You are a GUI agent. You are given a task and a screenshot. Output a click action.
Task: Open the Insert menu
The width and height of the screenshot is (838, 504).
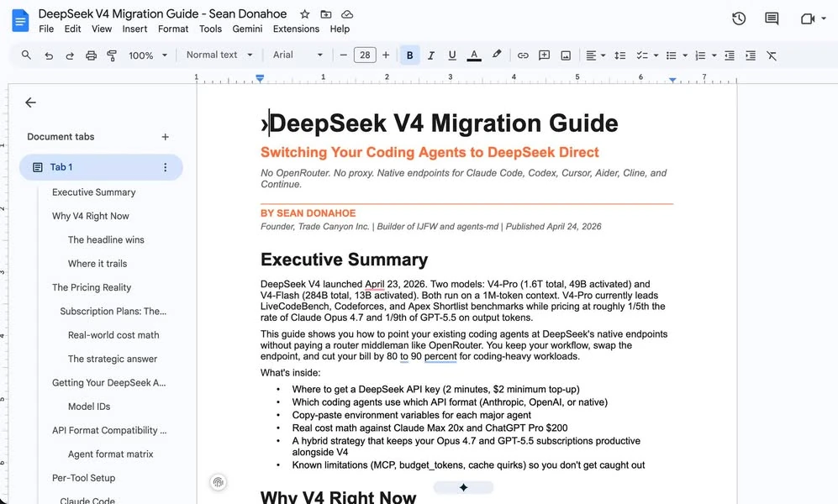click(x=134, y=29)
